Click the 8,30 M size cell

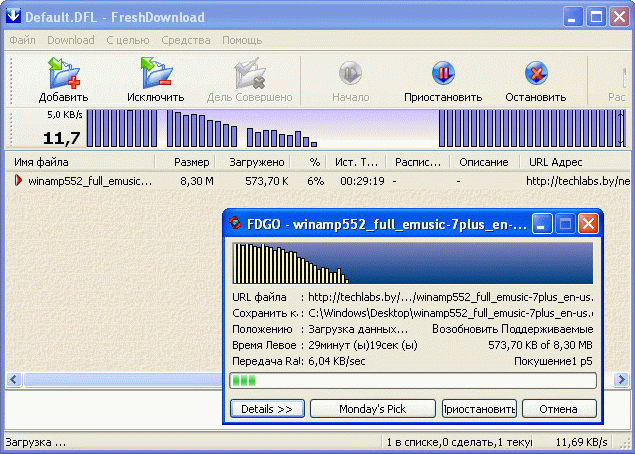point(197,181)
